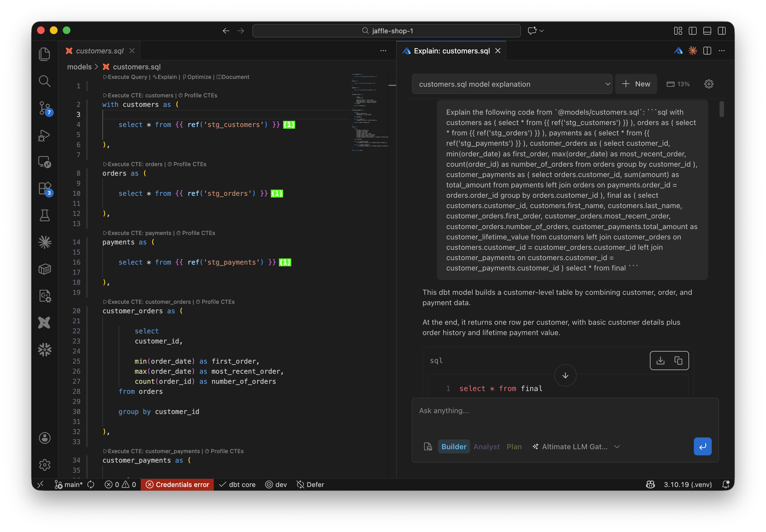Image resolution: width=766 pixels, height=532 pixels.
Task: Toggle the bottom panel layout button
Action: tap(707, 31)
